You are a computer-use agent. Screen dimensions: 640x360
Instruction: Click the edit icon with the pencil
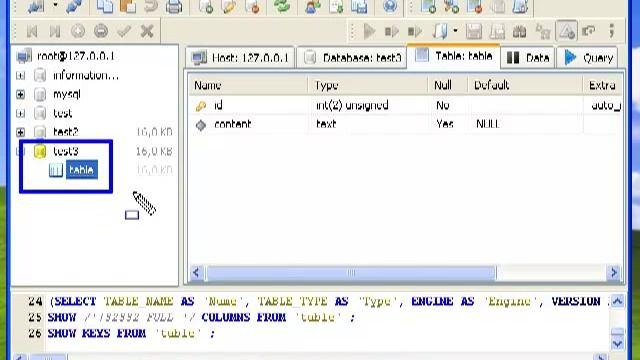point(229,7)
